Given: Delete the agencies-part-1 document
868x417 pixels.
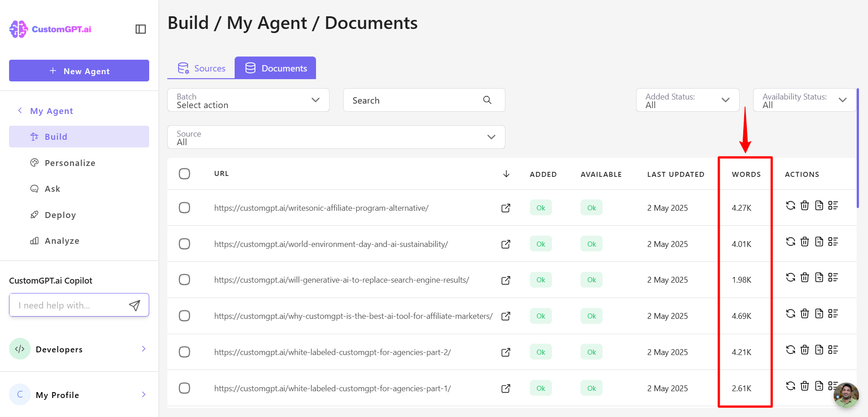Looking at the screenshot, I should tap(805, 386).
